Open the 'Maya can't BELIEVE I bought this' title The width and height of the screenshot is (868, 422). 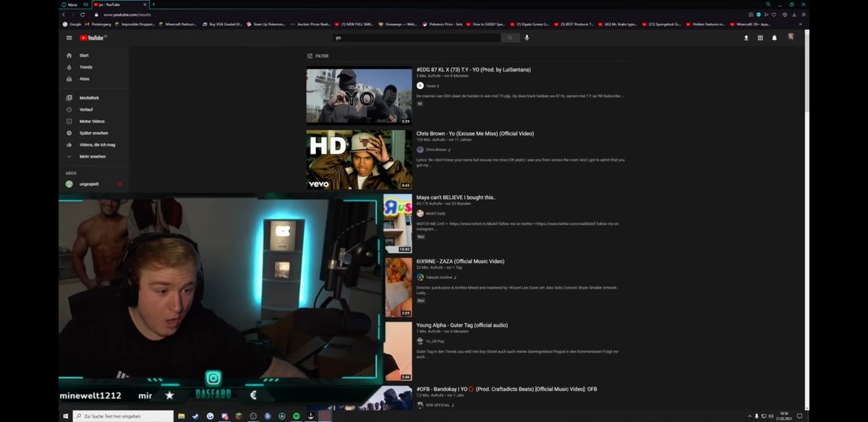point(456,197)
